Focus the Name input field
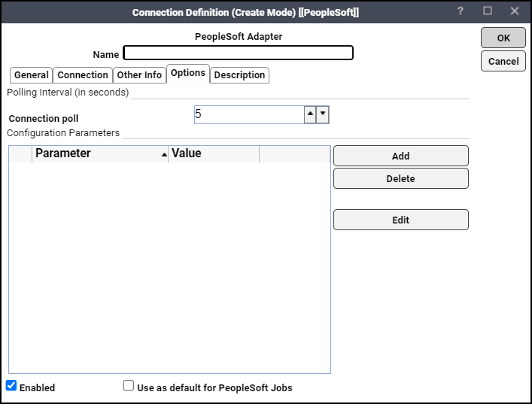 tap(239, 53)
